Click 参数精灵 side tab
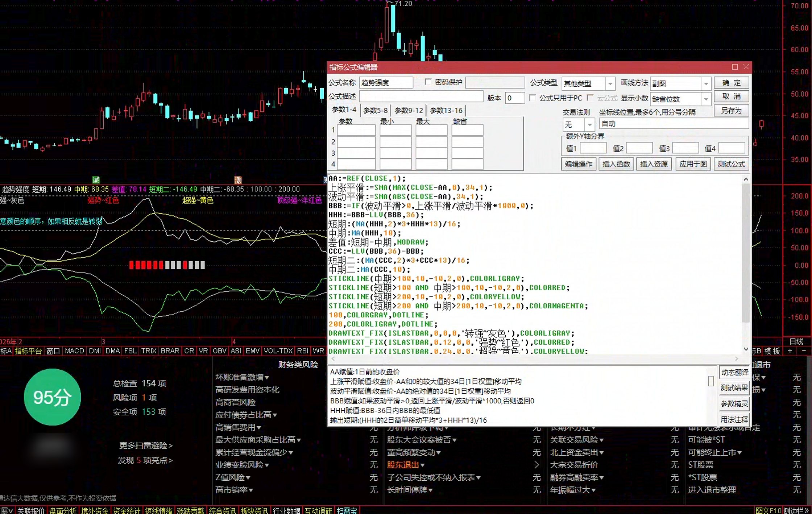The image size is (812, 514). (x=734, y=404)
